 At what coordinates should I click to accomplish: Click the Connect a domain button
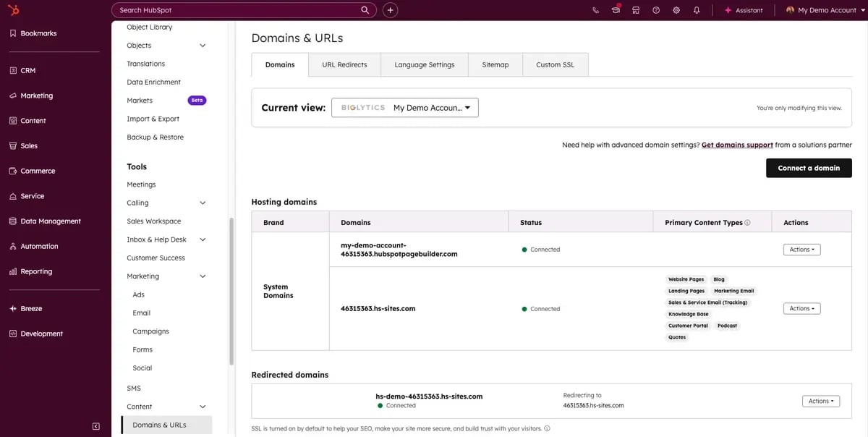point(809,168)
